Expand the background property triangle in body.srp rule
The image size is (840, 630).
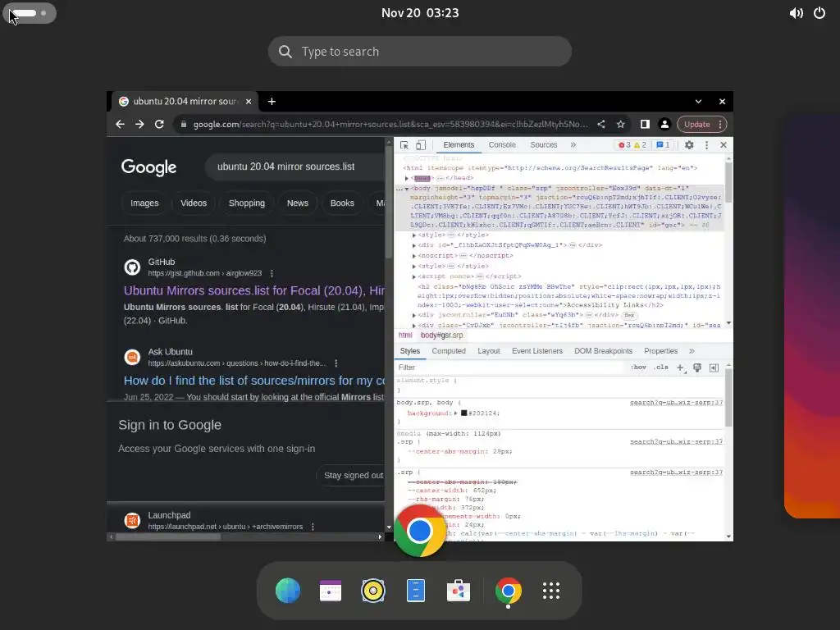(x=456, y=413)
